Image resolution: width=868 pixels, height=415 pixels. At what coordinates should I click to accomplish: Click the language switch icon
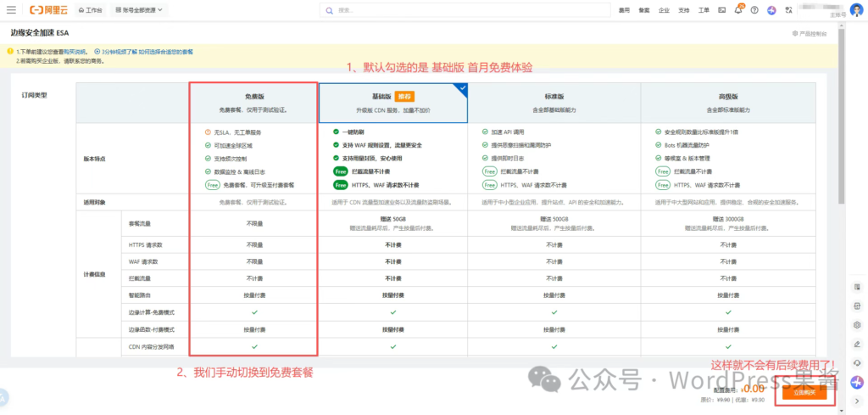(x=788, y=10)
